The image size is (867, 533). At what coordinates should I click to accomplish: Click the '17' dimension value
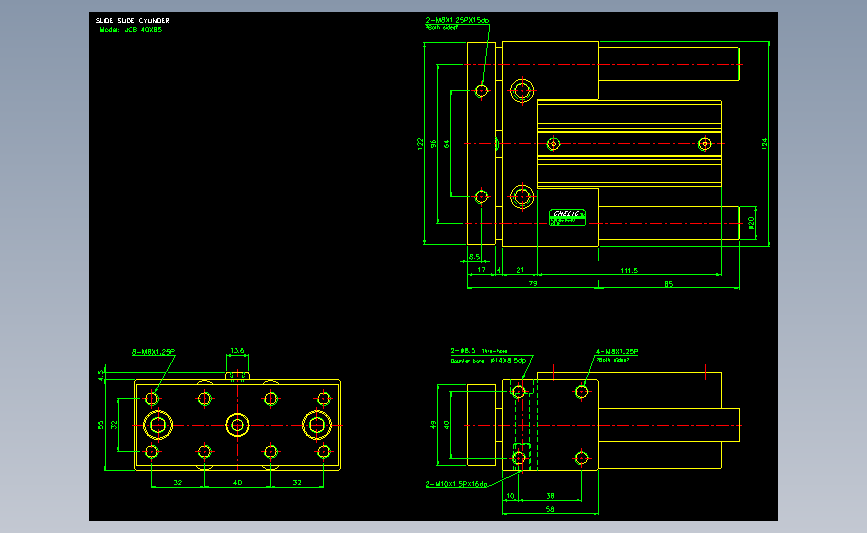[482, 270]
